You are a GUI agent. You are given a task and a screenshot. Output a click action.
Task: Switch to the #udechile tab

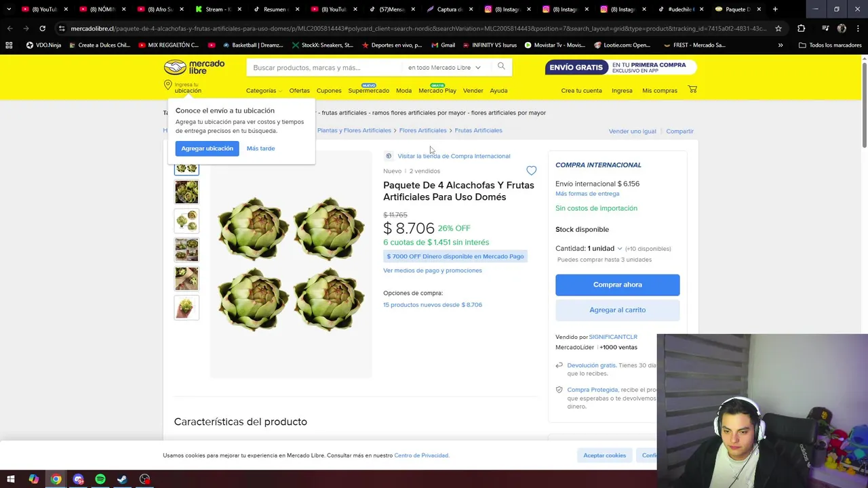682,9
